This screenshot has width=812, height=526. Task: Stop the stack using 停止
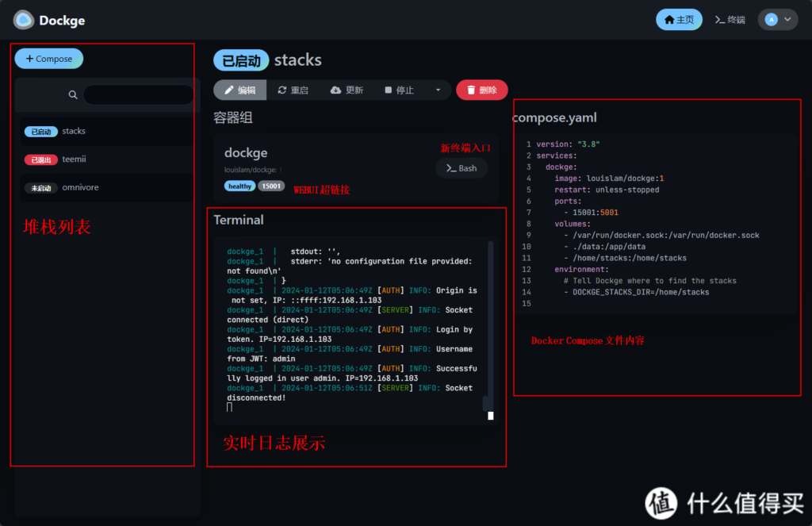click(399, 90)
